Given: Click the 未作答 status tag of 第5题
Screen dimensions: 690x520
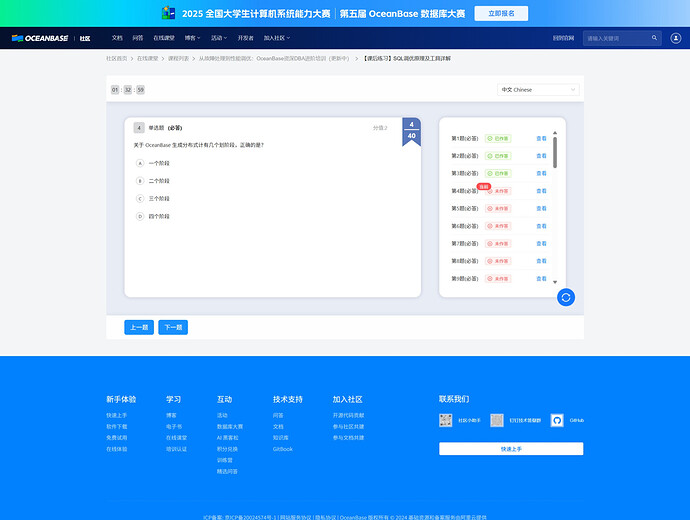Looking at the screenshot, I should click(x=498, y=209).
